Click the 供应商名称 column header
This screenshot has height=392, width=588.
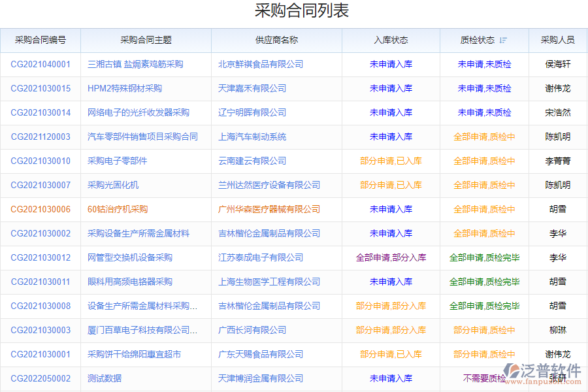coord(276,41)
